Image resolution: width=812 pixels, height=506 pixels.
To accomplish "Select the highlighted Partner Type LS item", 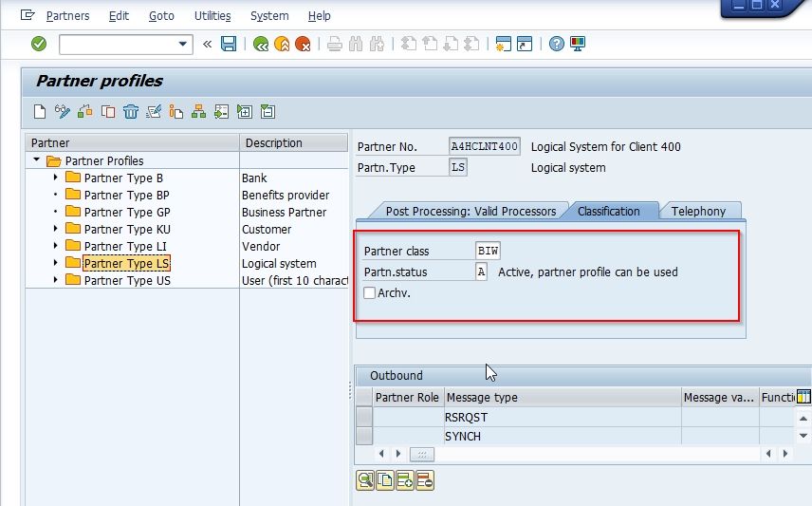I will [126, 263].
